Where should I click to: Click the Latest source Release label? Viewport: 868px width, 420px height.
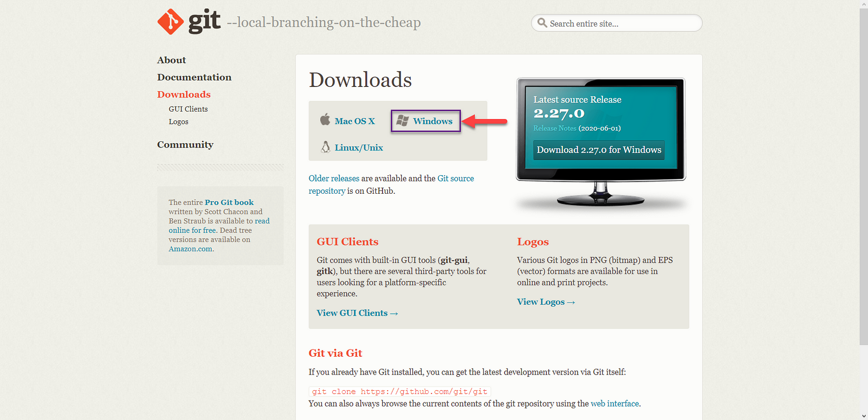tap(577, 100)
